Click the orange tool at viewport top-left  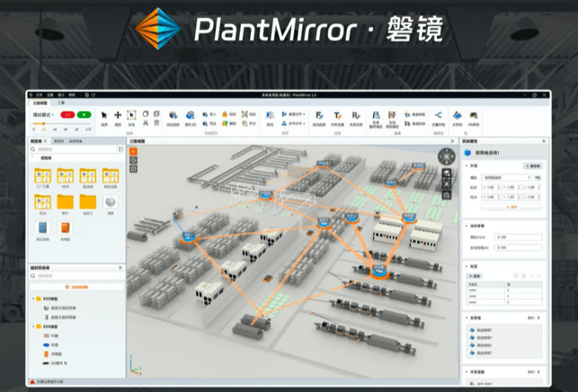click(x=133, y=152)
